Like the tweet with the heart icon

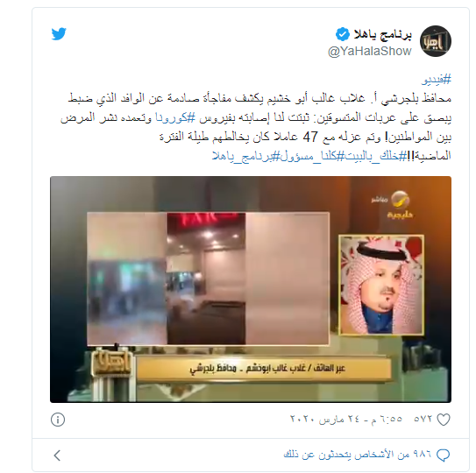point(444,420)
